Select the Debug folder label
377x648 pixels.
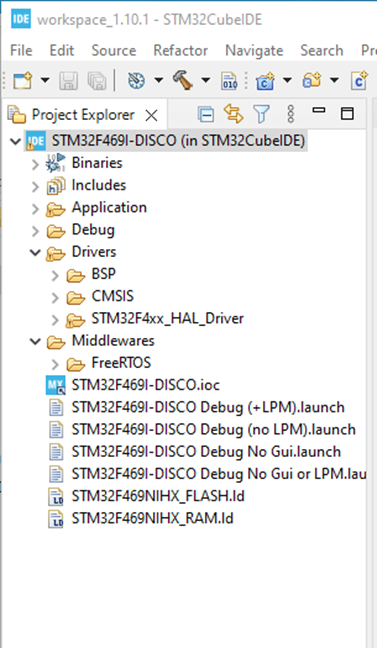[93, 230]
